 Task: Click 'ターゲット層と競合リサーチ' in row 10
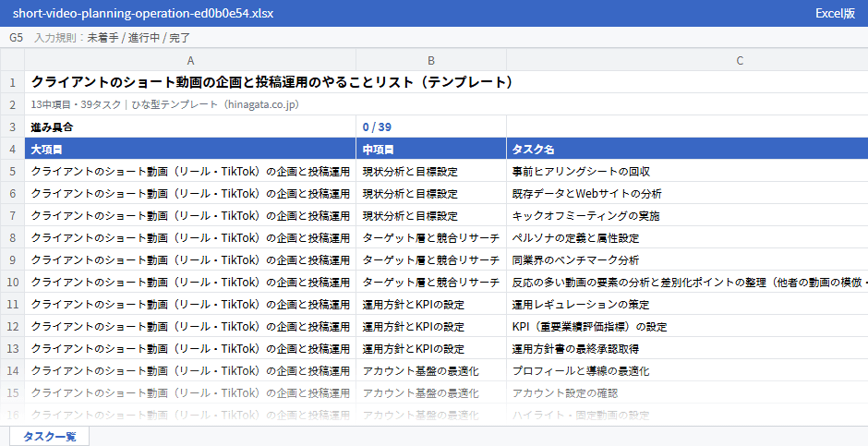pos(431,282)
